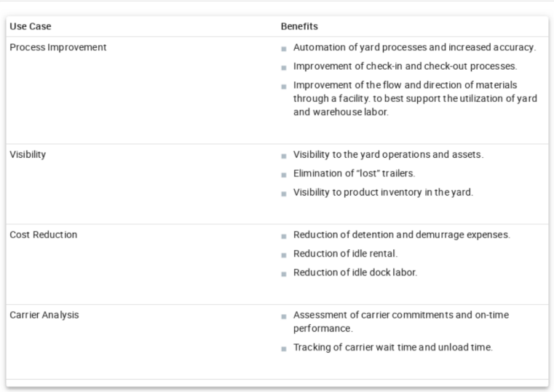Click the Use Case column header
554x392 pixels.
30,26
